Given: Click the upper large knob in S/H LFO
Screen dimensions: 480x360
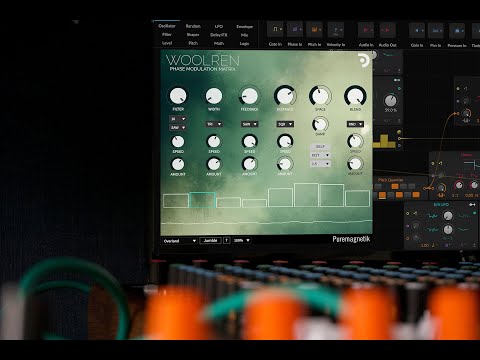Looking at the screenshot, I should pyautogui.click(x=448, y=216).
